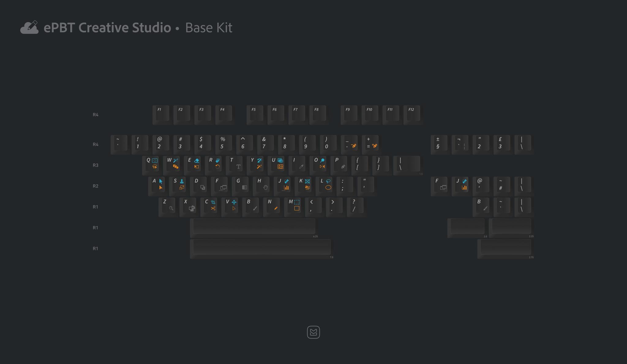Select the lasso icon on the L key
627x364 pixels.
(328, 181)
